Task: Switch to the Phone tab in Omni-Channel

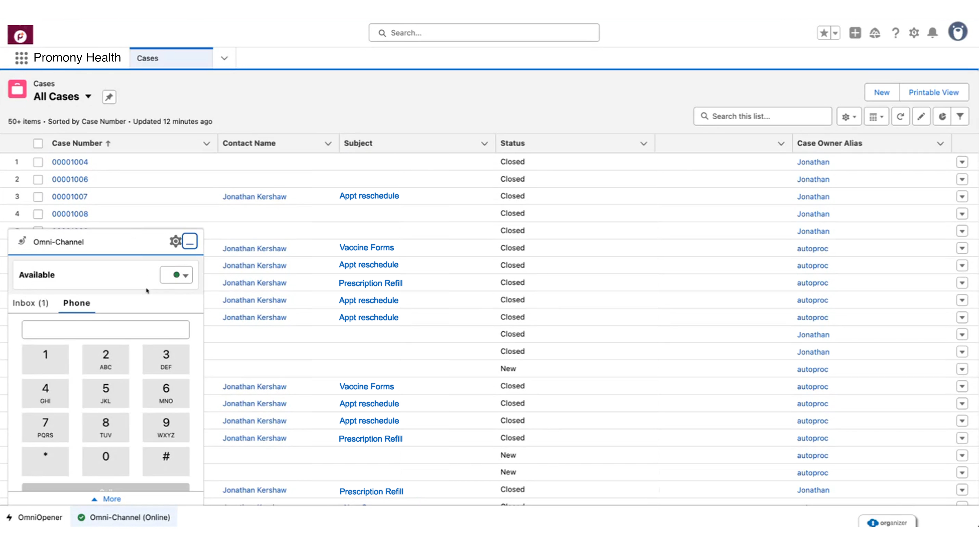Action: 77,303
